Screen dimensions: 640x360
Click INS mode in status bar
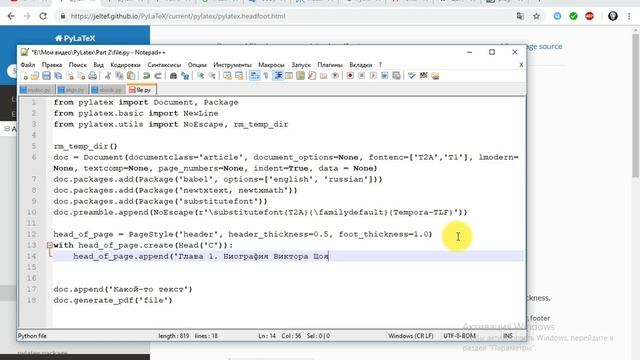tap(508, 336)
